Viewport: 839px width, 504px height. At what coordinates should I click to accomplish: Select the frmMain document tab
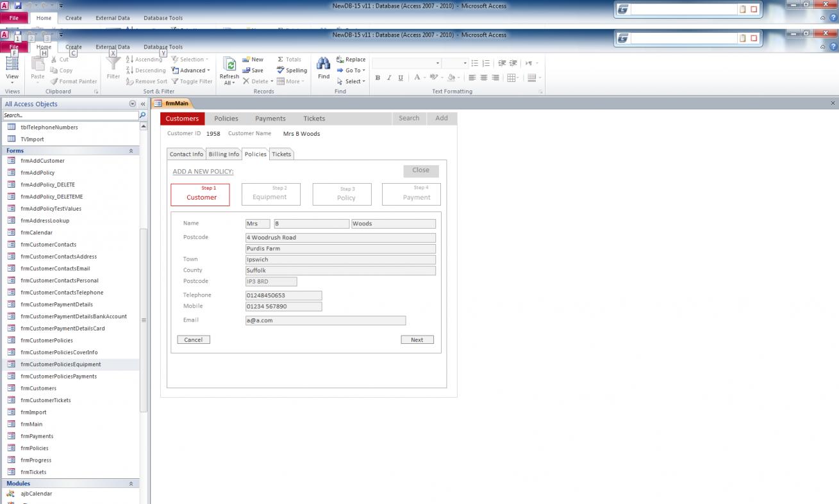tap(173, 103)
